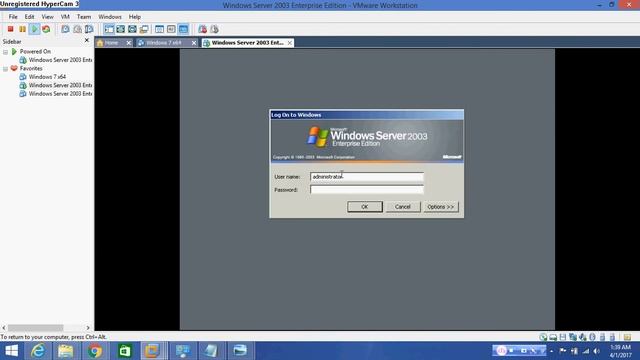640x360 pixels.
Task: Select the last Windows Server 2003 favorite
Action: click(60, 94)
